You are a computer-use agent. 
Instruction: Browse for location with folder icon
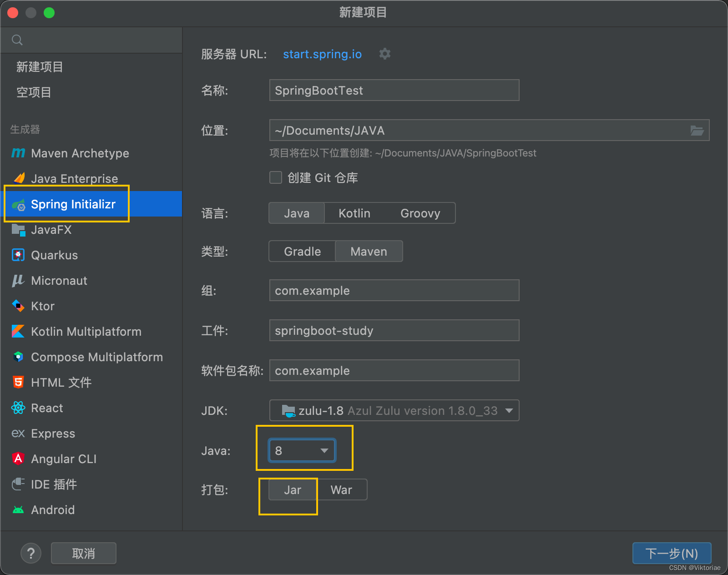point(697,131)
